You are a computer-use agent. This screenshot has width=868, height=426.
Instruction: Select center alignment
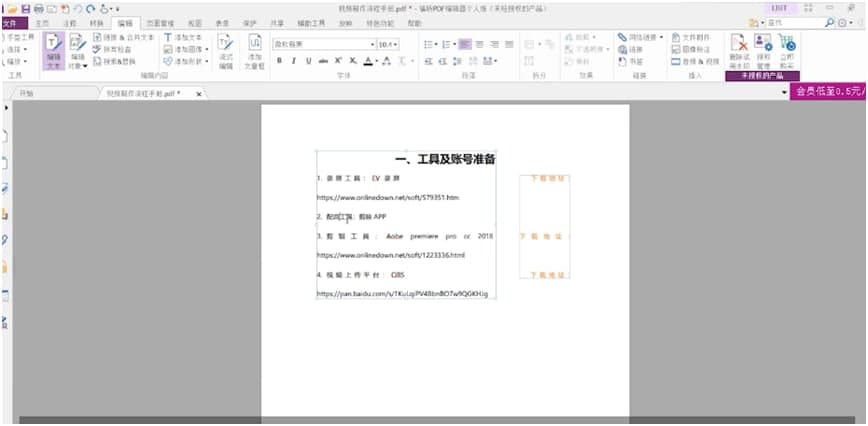coord(480,44)
